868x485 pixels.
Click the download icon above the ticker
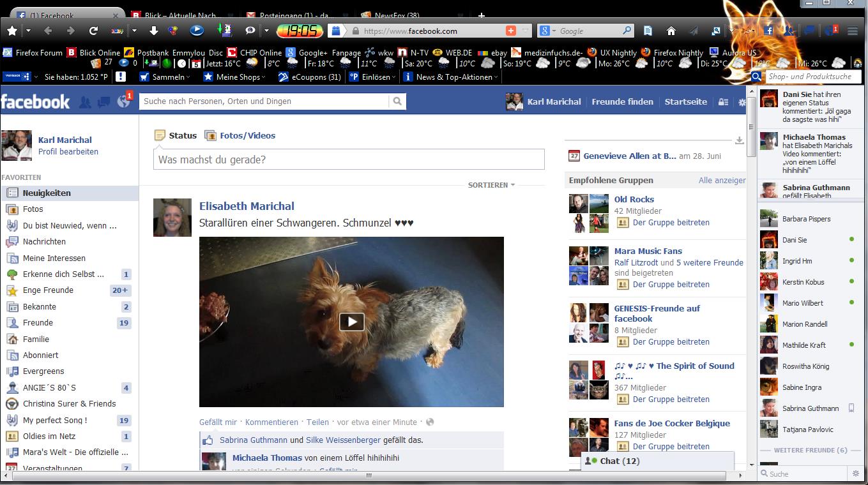pos(740,140)
